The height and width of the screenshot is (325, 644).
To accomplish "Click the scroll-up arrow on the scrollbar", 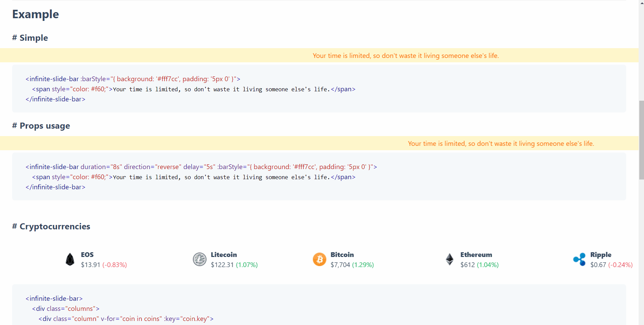I will tap(641, 3).
